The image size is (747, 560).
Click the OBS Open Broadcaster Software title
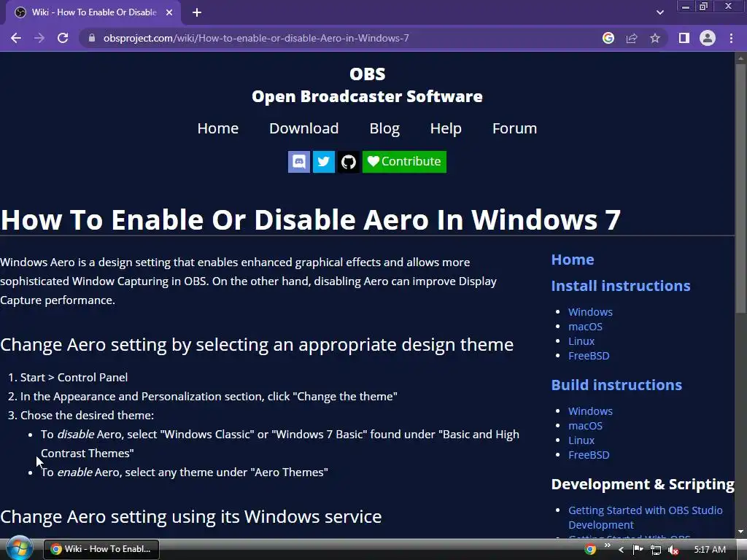(368, 85)
